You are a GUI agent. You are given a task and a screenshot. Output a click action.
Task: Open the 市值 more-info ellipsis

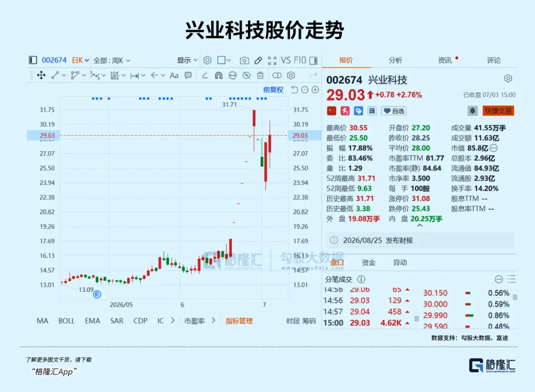tap(494, 148)
